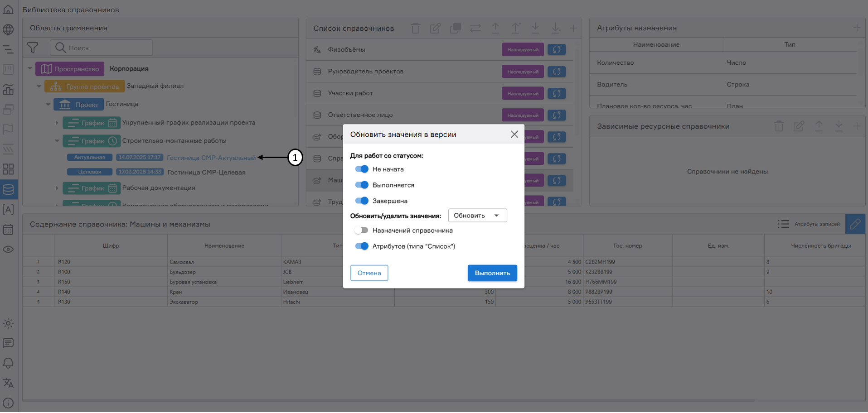This screenshot has width=868, height=413.
Task: Open the 'Обновить' action dropdown
Action: coord(477,216)
